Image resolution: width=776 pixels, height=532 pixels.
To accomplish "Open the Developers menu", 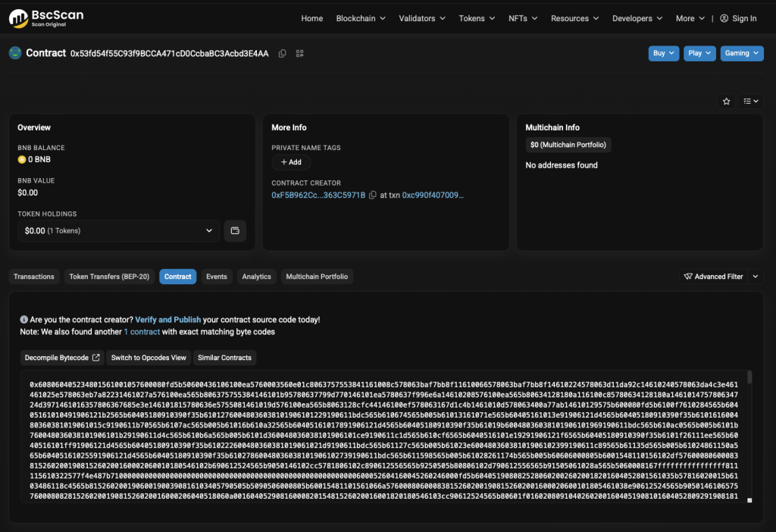I will (x=637, y=18).
